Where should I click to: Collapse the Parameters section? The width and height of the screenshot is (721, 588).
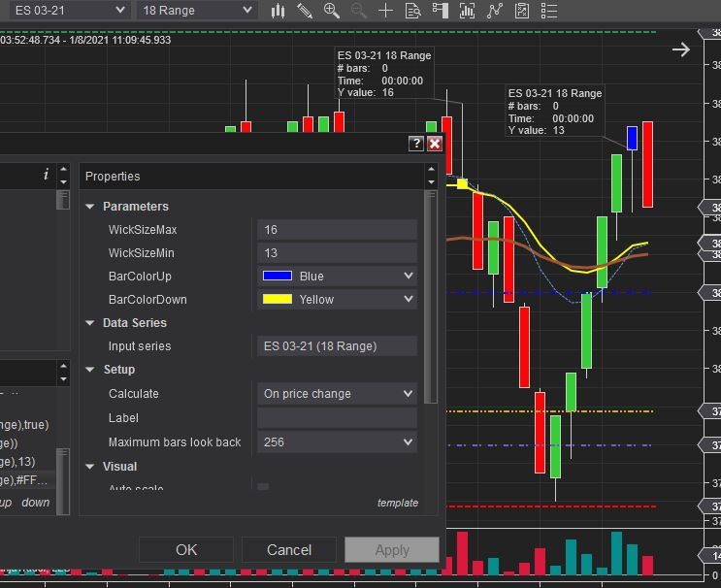pyautogui.click(x=90, y=207)
